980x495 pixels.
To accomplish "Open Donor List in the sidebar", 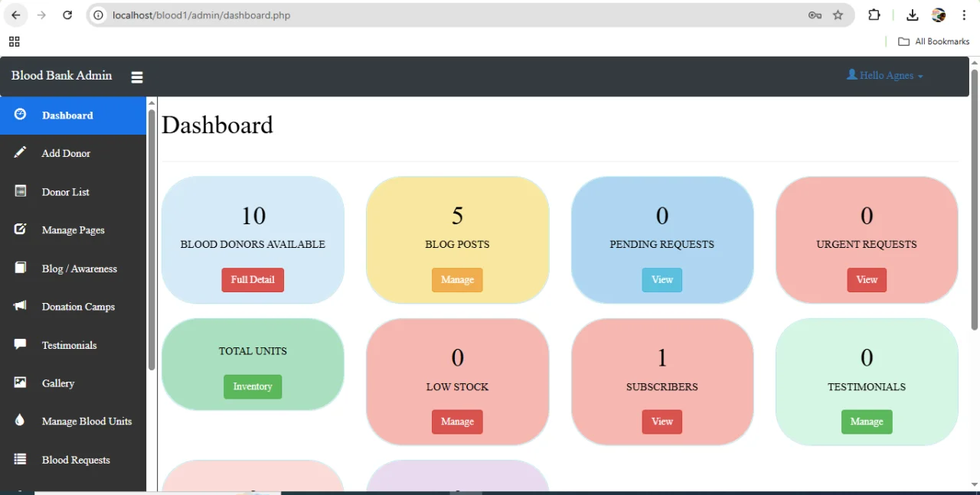I will 73,192.
